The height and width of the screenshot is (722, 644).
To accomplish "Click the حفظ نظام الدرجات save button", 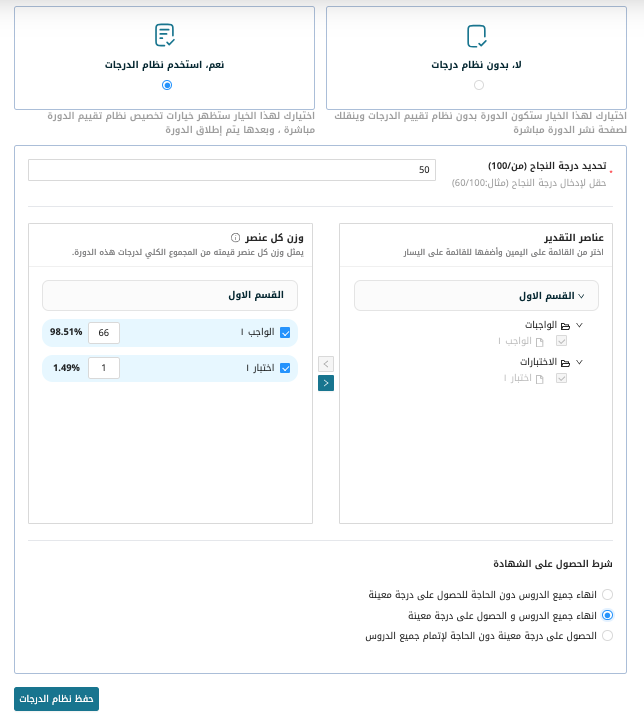I will pyautogui.click(x=57, y=699).
